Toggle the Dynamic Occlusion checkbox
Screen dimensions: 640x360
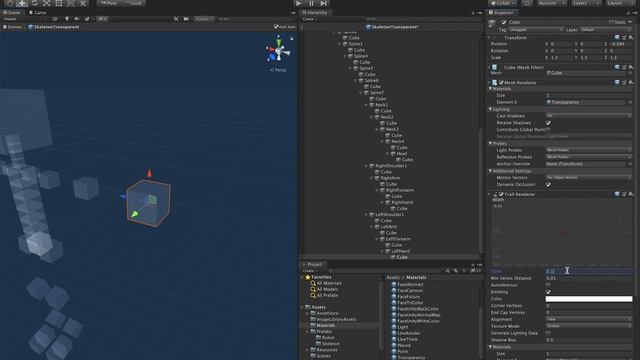coord(548,184)
